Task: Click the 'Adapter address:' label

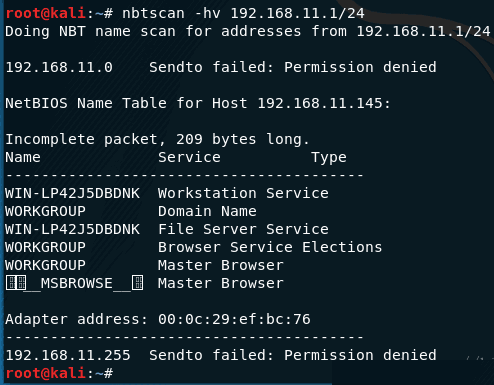Action: point(76,319)
